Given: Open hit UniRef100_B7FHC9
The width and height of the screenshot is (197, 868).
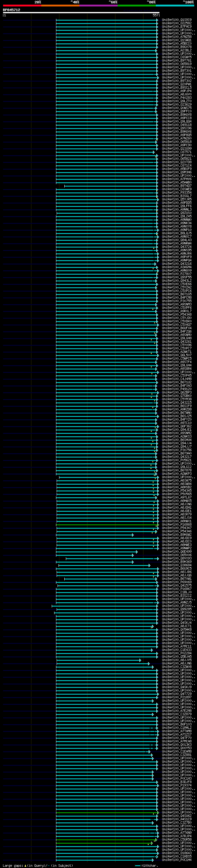Looking at the screenshot, I should click(x=177, y=26).
